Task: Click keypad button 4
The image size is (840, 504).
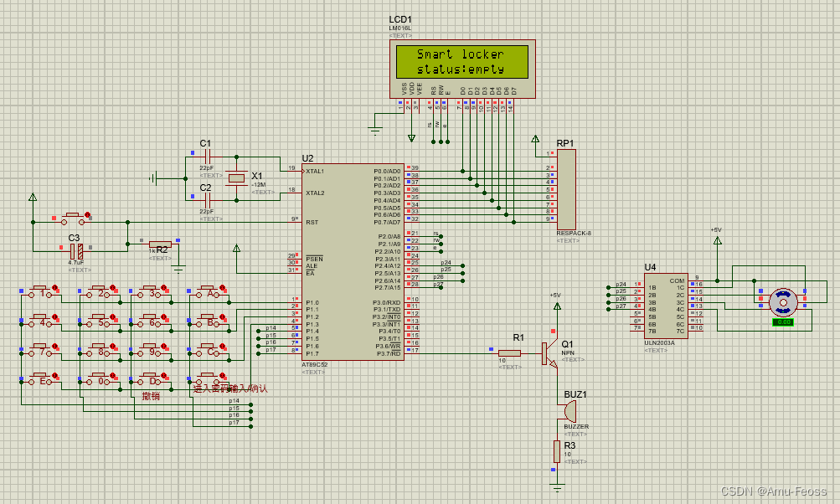Action: pos(42,321)
